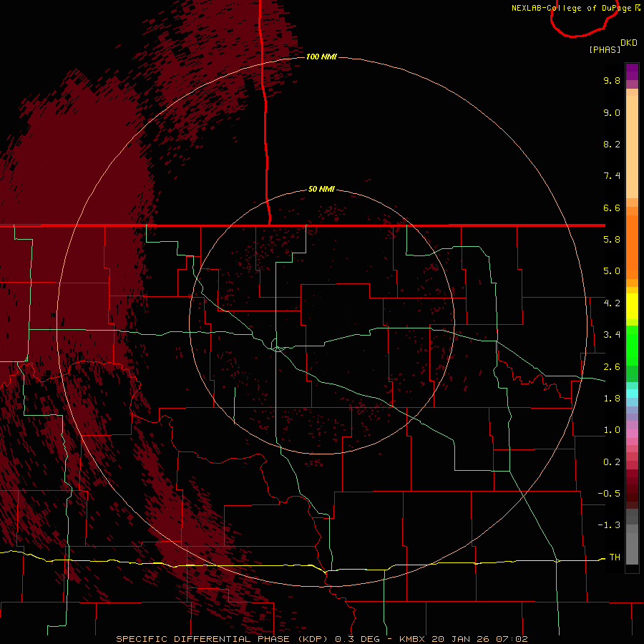Click the 2.6 scale value
This screenshot has width=644, height=644.
[612, 367]
